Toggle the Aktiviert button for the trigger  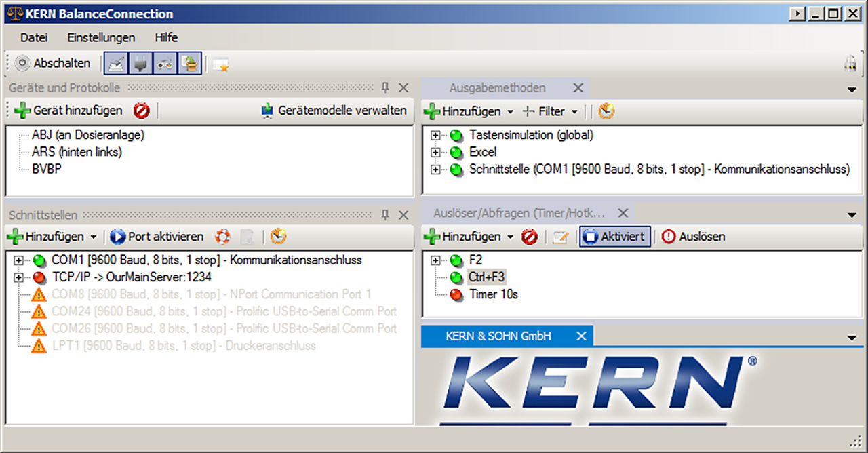pyautogui.click(x=614, y=237)
